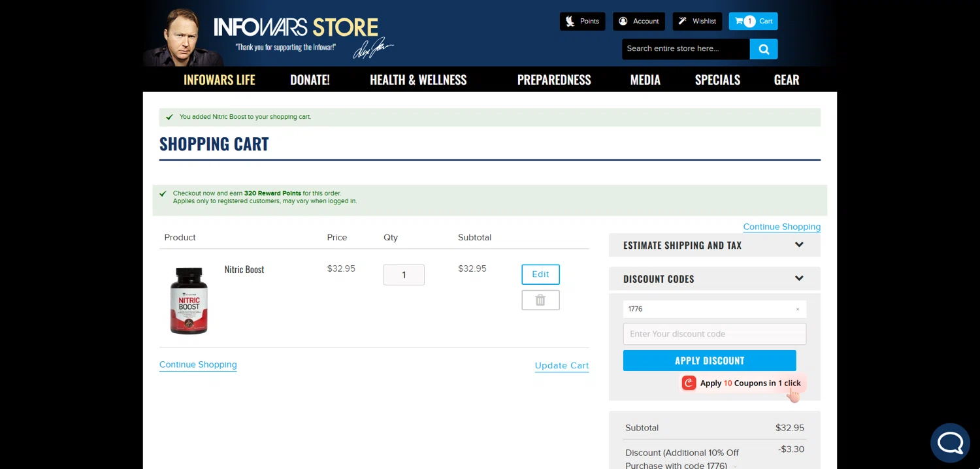Screen dimensions: 980x469
Task: Open the Points page
Action: (582, 22)
